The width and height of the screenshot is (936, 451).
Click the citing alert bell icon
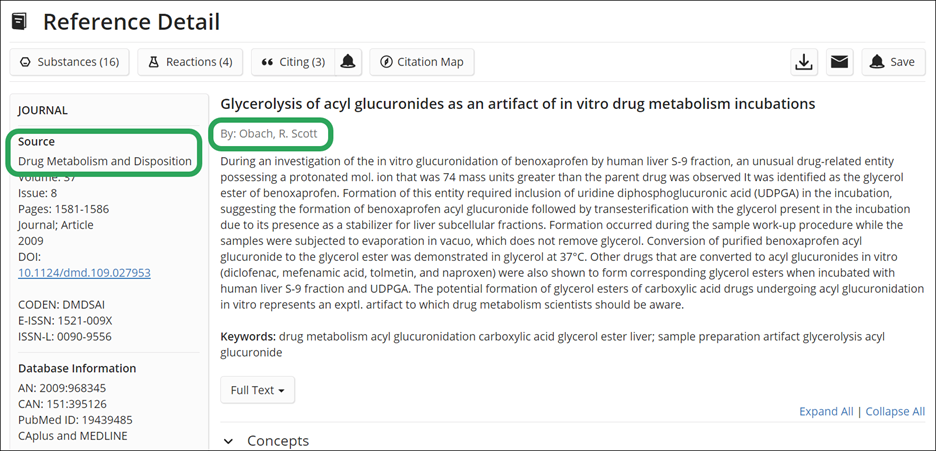(x=348, y=62)
